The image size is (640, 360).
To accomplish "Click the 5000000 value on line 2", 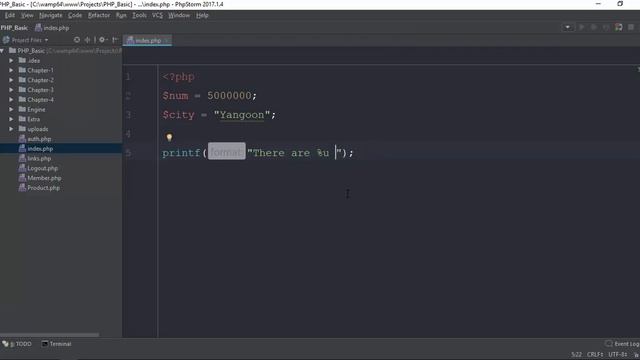I will pyautogui.click(x=229, y=96).
